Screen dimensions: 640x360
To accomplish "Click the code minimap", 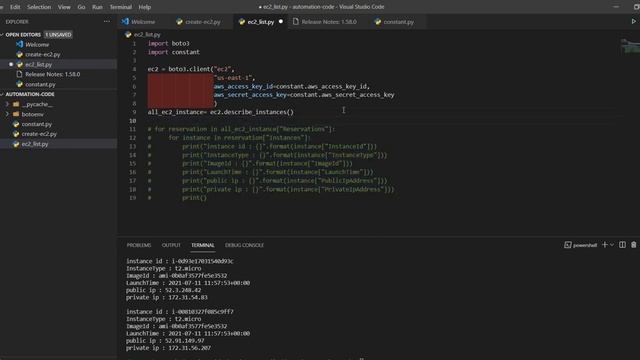I will 630,46.
